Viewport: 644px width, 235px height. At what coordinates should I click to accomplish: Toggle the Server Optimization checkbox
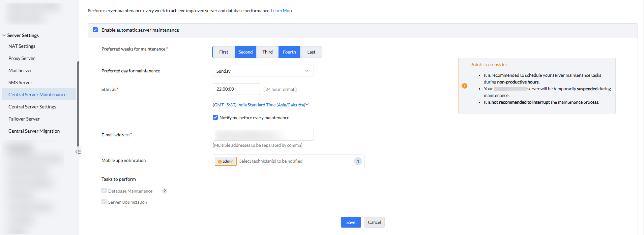(104, 202)
